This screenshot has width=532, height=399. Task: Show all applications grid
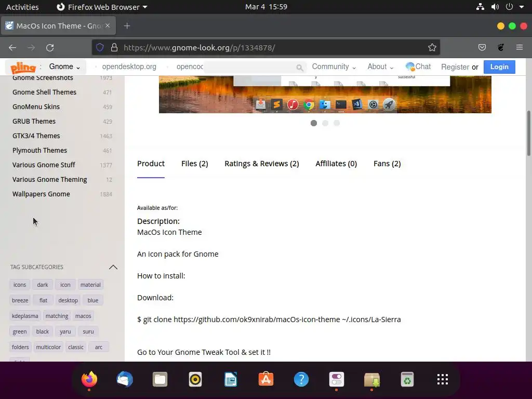pos(443,379)
